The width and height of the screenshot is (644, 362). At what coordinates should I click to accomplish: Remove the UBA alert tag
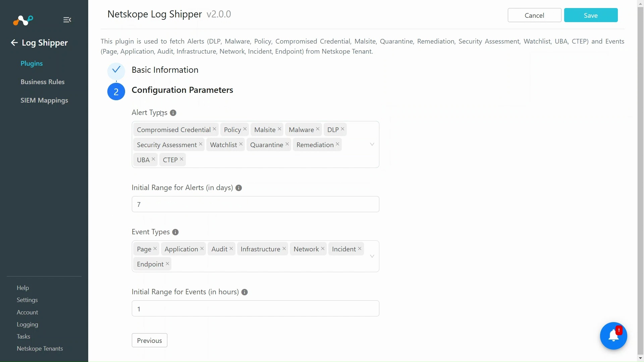(154, 159)
